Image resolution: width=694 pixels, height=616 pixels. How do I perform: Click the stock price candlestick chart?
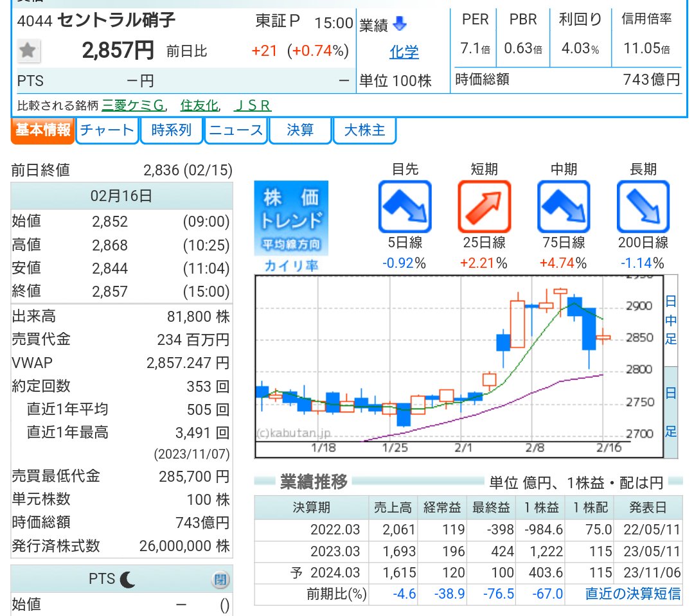click(459, 366)
